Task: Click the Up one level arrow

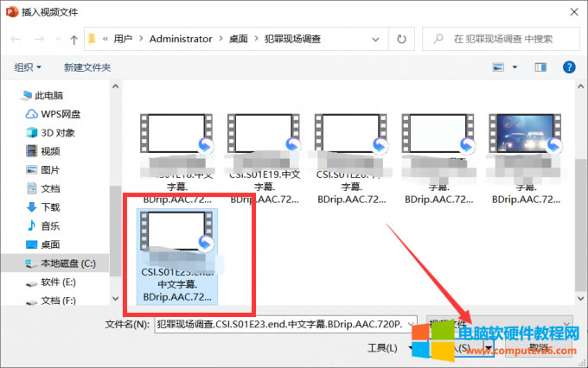Action: (x=74, y=39)
